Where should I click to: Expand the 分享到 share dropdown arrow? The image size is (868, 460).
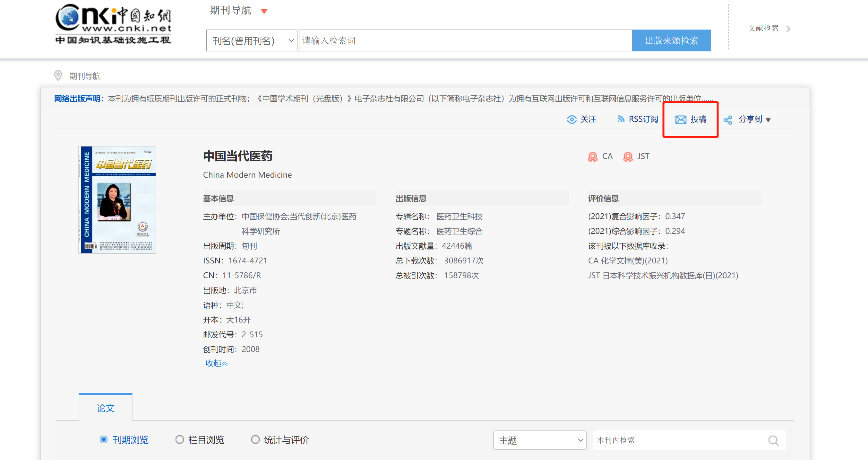tap(768, 120)
